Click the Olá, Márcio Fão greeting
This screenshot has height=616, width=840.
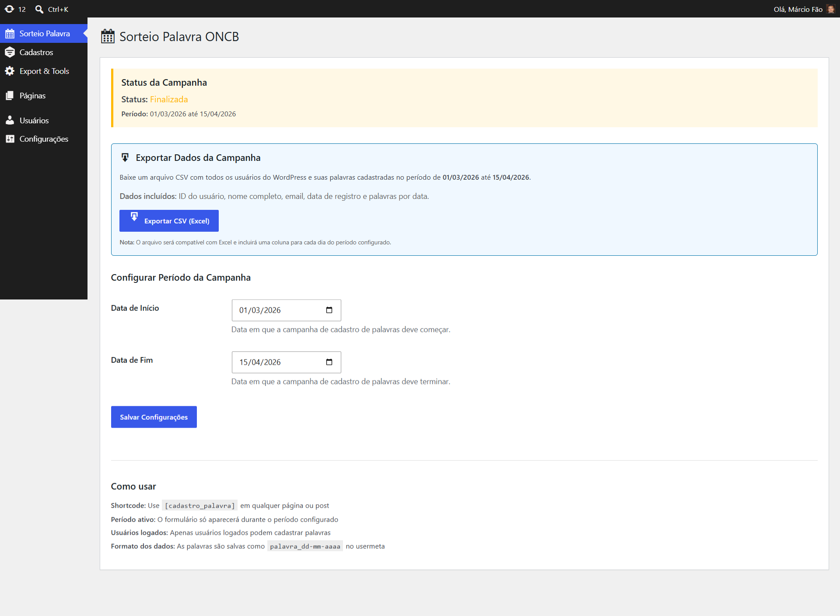pyautogui.click(x=798, y=9)
